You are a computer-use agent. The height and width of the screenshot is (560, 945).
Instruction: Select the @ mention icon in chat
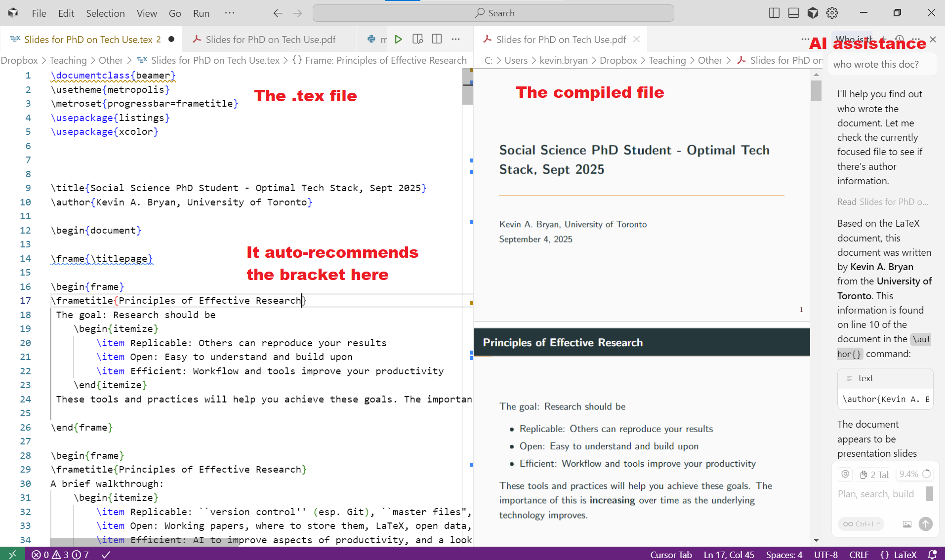pyautogui.click(x=845, y=474)
